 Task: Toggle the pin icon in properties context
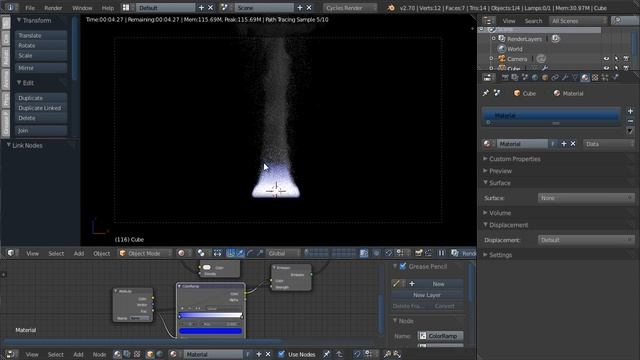[x=486, y=93]
